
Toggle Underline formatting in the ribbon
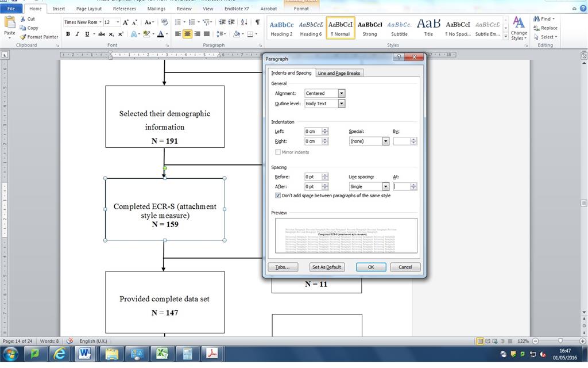tap(87, 34)
